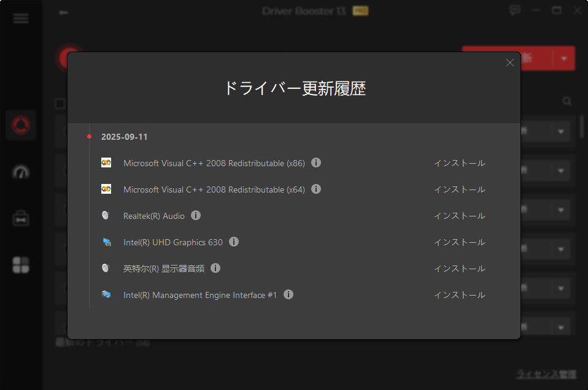Open the four-squares action center sidebar icon

tap(21, 265)
